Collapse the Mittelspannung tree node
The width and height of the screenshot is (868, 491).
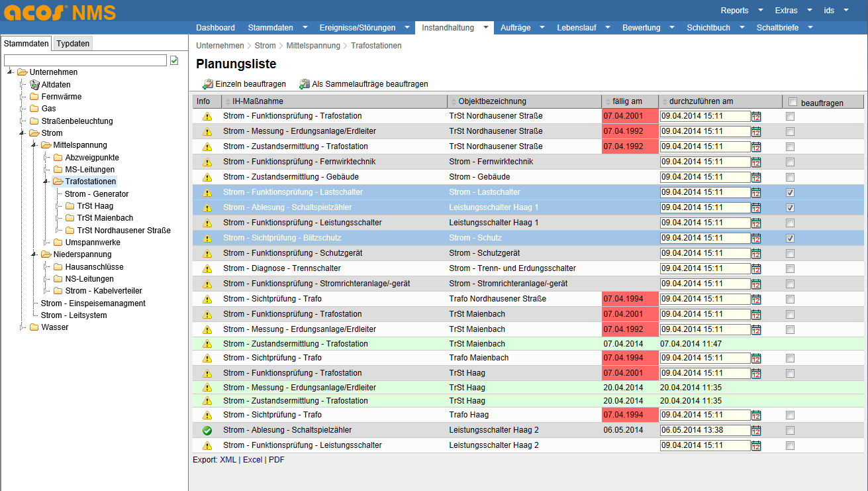(34, 145)
